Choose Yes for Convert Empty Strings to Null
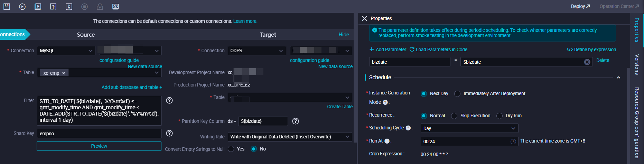The height and width of the screenshot is (164, 644). [231, 149]
